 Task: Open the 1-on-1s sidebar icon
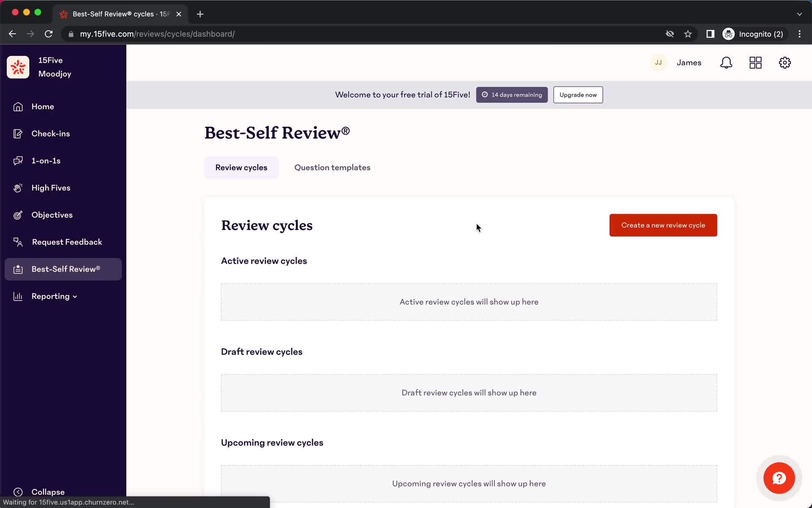click(x=18, y=160)
